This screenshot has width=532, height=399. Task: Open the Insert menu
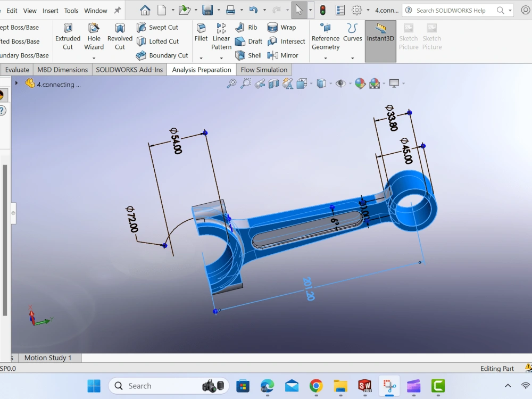click(x=50, y=10)
